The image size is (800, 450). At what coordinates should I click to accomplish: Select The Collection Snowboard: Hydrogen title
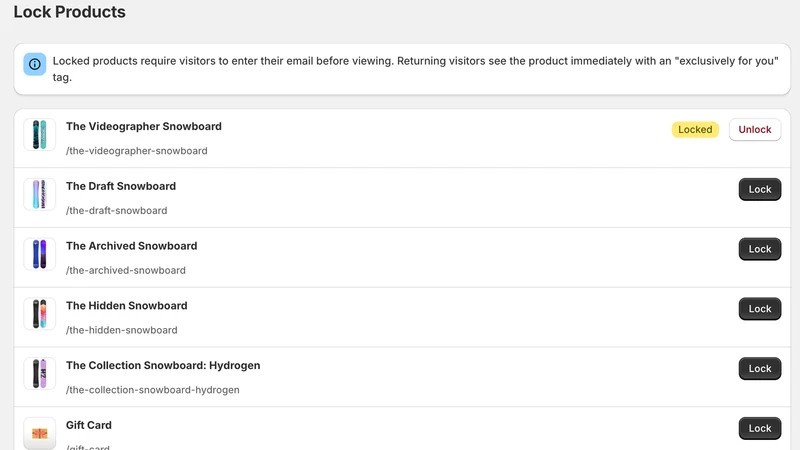point(163,365)
